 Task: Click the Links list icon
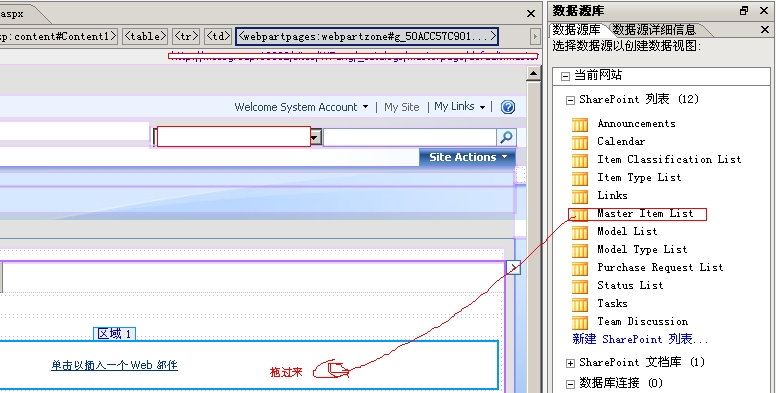(580, 196)
